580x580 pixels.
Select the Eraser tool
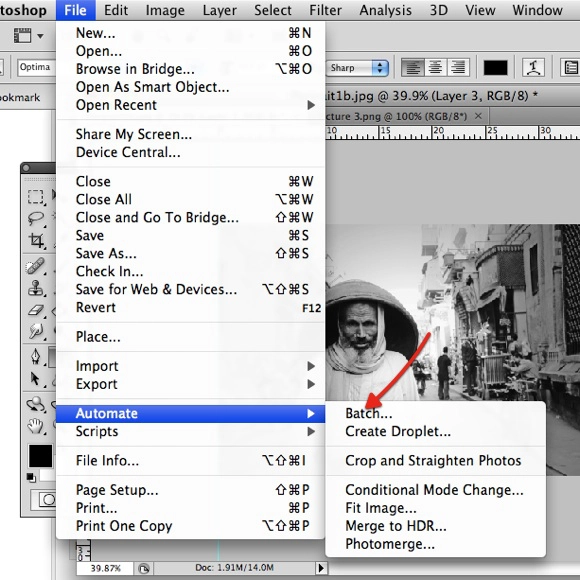point(36,310)
